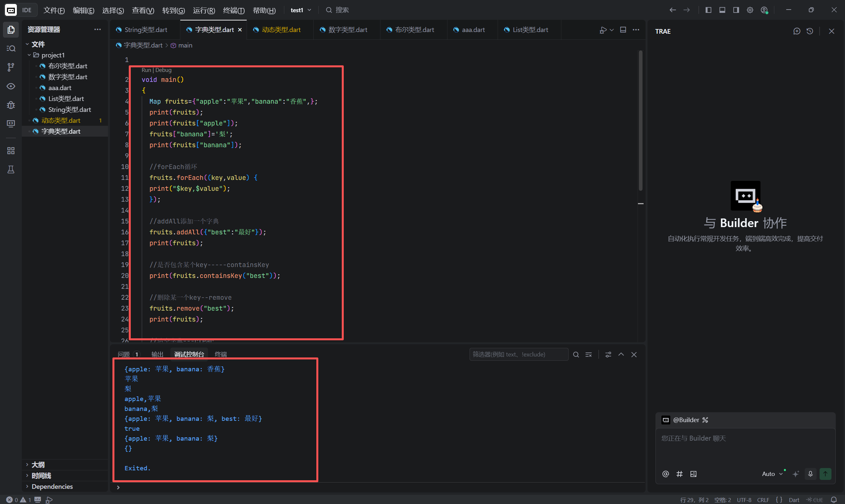
Task: Click the Debug code lens above main
Action: click(x=163, y=70)
